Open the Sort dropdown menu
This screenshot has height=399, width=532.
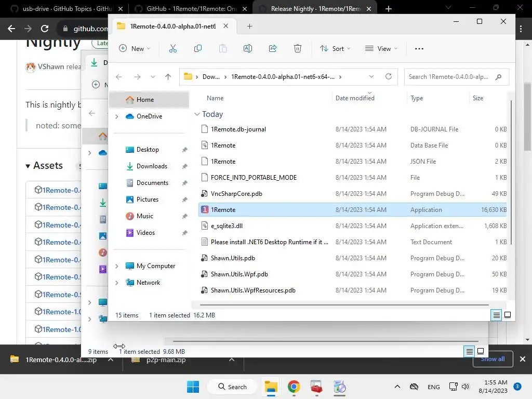[x=335, y=48]
